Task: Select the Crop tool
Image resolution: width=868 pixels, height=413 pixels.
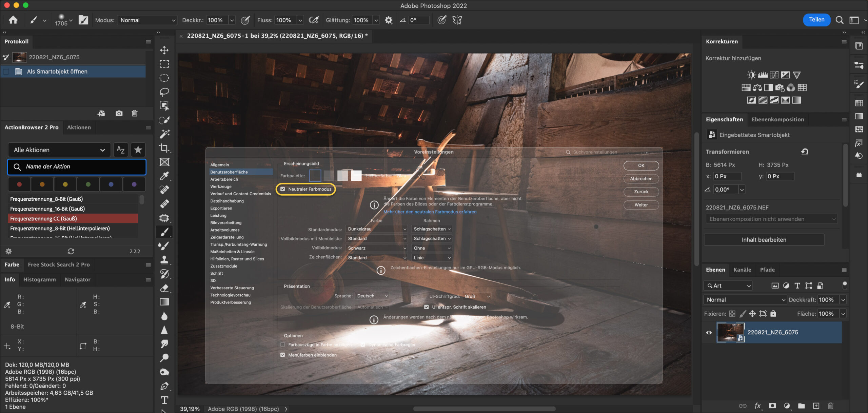Action: 164,148
